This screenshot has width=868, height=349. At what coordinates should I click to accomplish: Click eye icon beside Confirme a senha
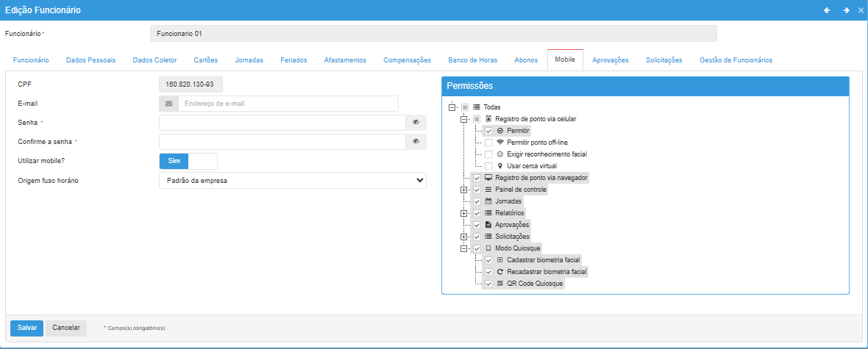pyautogui.click(x=416, y=141)
